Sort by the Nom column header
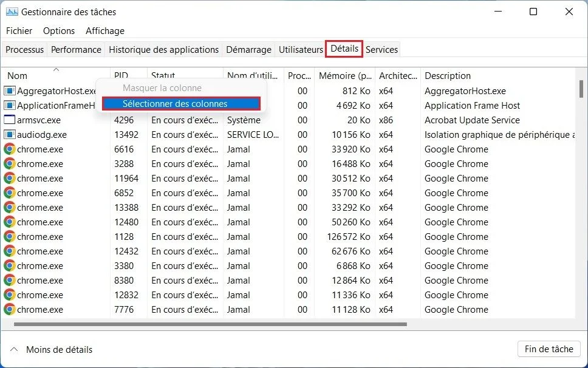This screenshot has width=588, height=368. click(x=18, y=76)
